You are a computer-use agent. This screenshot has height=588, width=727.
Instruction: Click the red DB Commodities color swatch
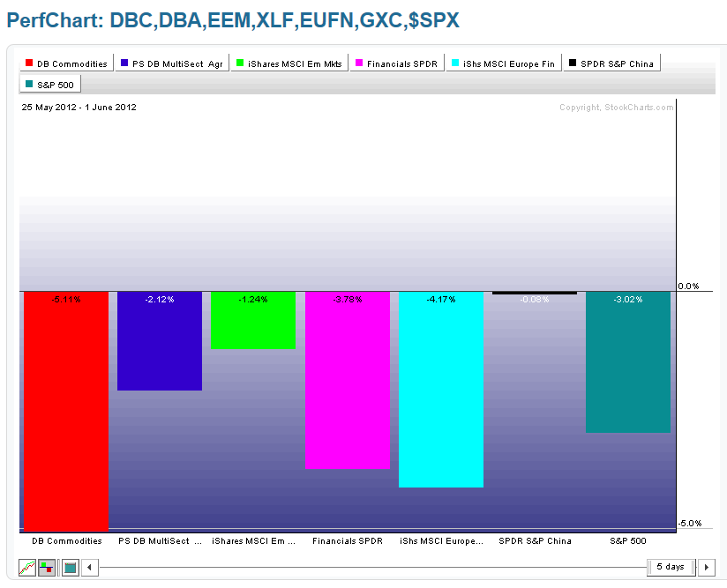pyautogui.click(x=29, y=63)
